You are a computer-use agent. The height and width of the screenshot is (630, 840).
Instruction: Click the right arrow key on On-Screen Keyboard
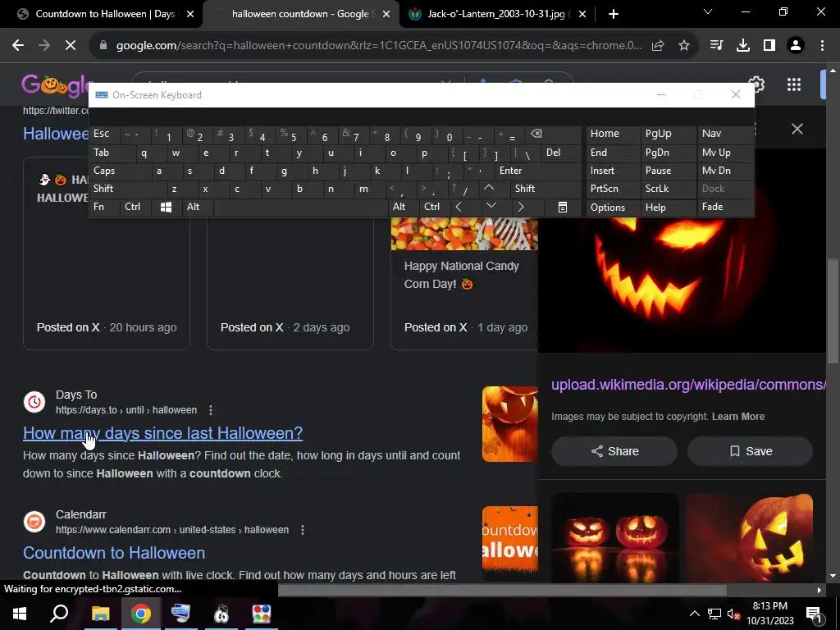point(521,207)
